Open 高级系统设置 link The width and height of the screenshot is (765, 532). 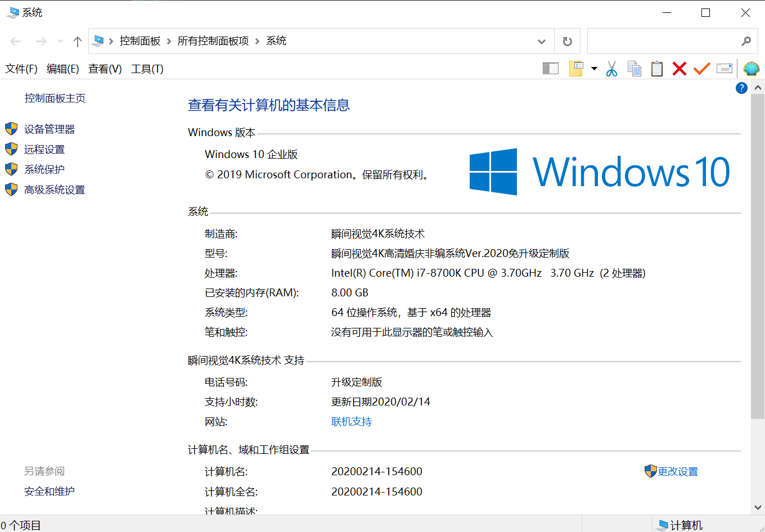pos(55,190)
